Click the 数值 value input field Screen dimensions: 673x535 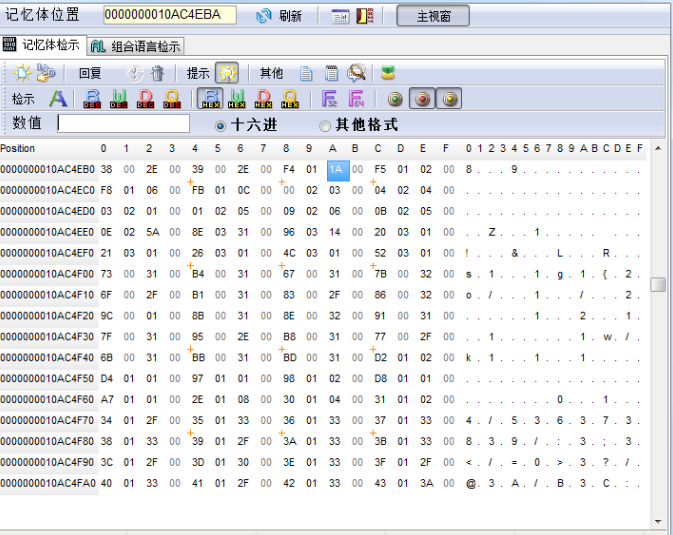pyautogui.click(x=123, y=123)
